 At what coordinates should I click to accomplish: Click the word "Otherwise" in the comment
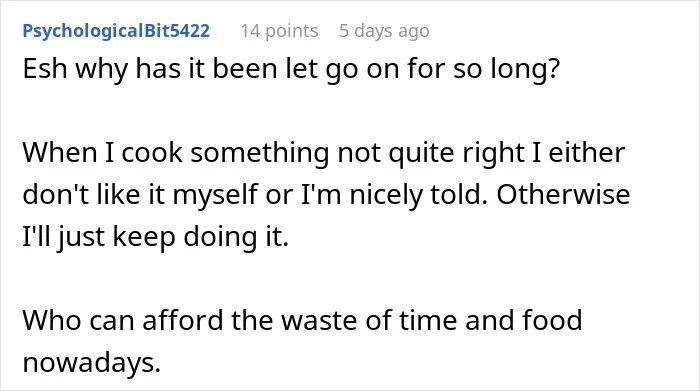pos(563,194)
